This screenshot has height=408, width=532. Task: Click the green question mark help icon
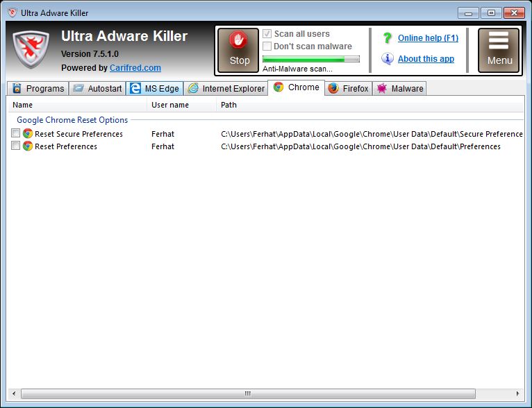tap(387, 38)
